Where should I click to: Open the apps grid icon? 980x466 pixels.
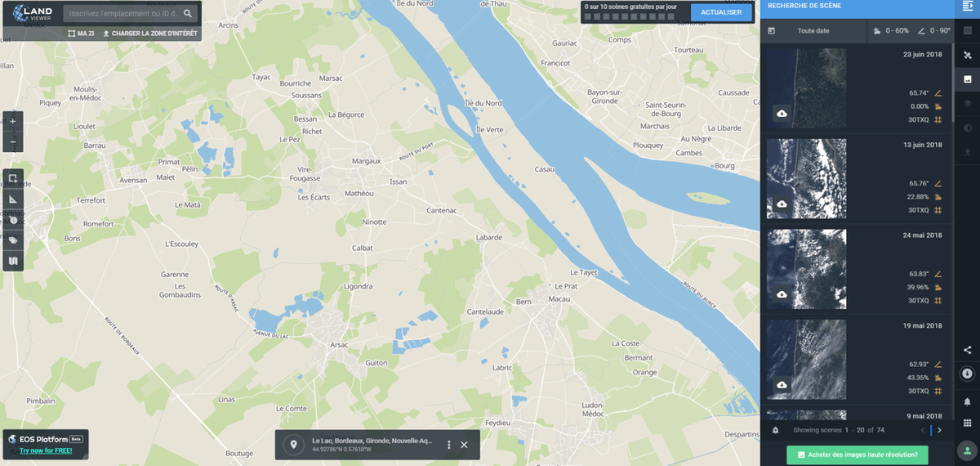968,423
